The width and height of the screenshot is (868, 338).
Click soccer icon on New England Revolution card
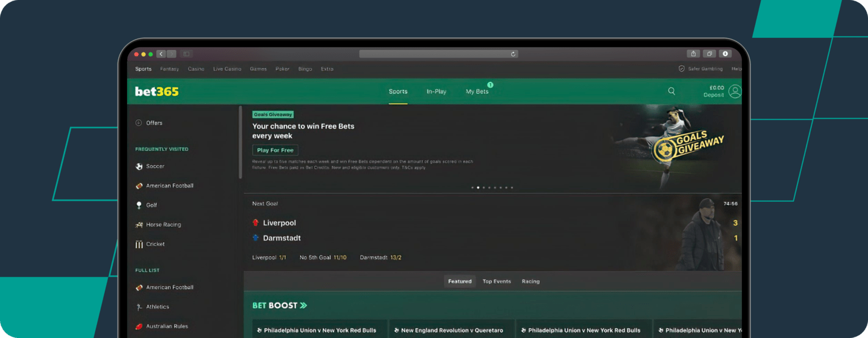[397, 331]
